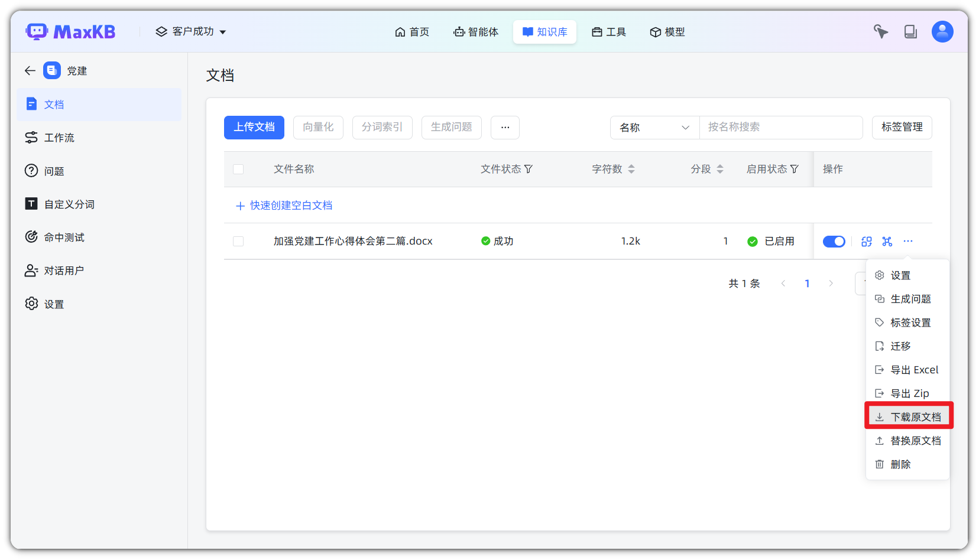Open 对话用户 in the sidebar

click(99, 271)
